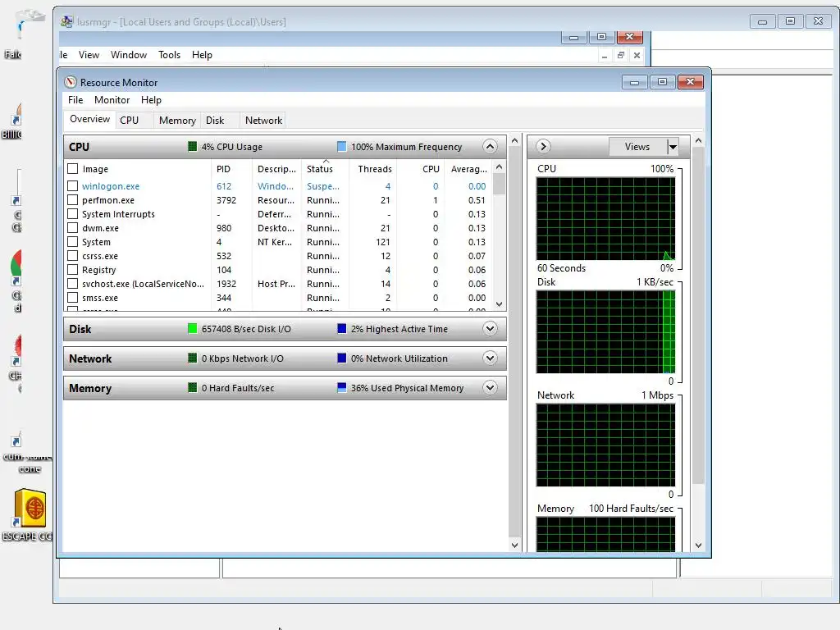
Task: Tick the Registry process checkbox
Action: [x=73, y=269]
